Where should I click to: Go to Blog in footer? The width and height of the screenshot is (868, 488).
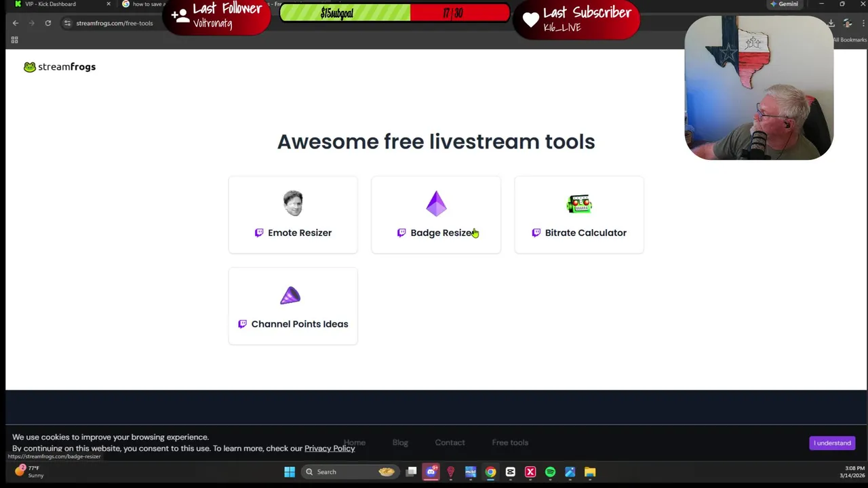400,443
